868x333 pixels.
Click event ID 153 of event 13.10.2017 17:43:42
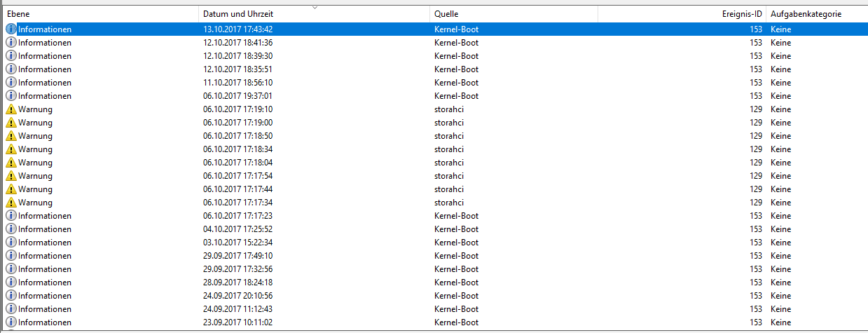(756, 29)
